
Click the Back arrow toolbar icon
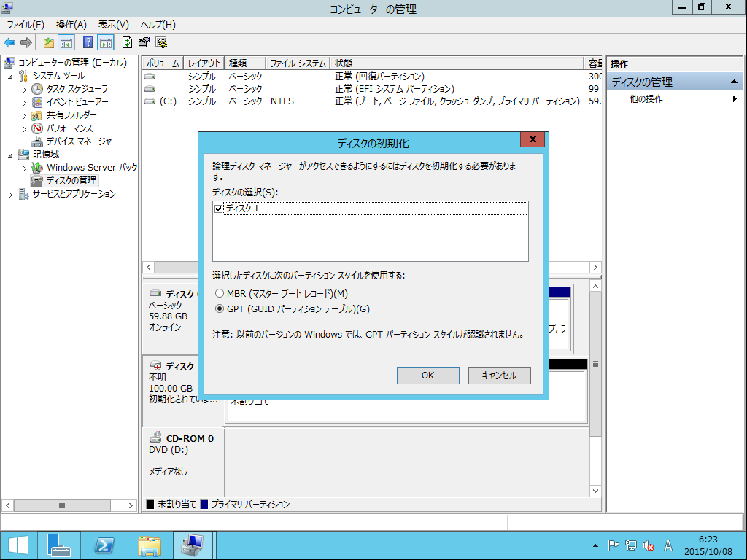(x=9, y=43)
